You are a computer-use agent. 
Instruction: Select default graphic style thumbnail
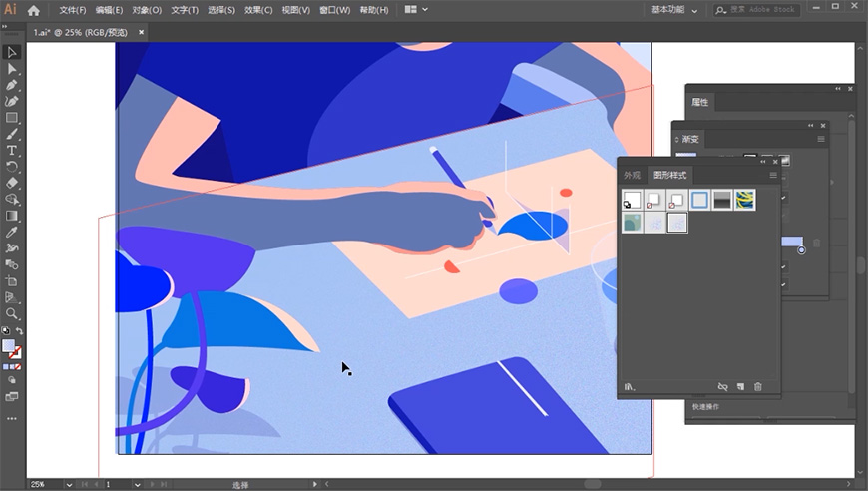(632, 200)
